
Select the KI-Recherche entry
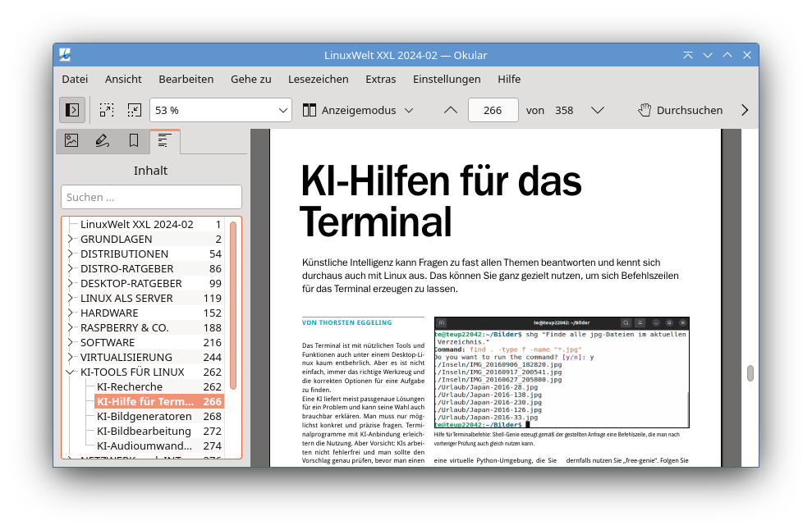[159, 387]
